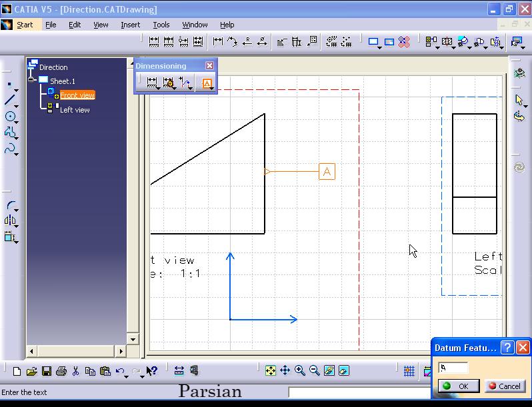The height and width of the screenshot is (407, 532).
Task: Open the View menu
Action: click(101, 25)
